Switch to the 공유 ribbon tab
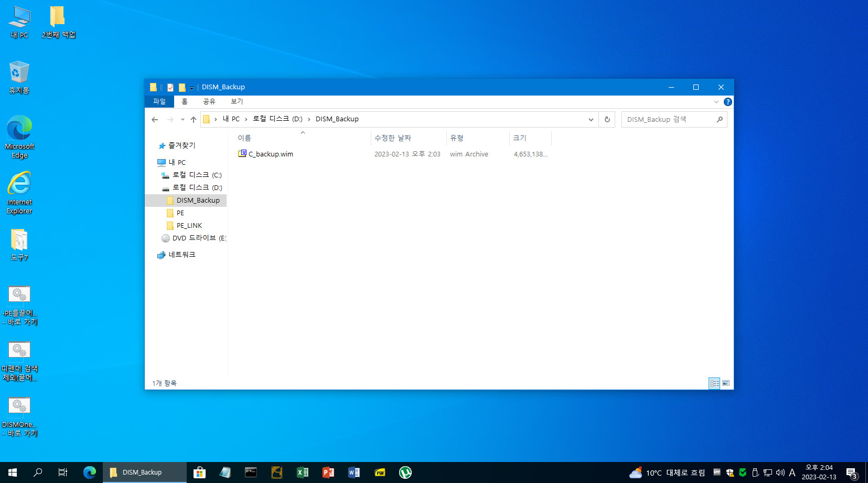This screenshot has width=868, height=483. (x=209, y=101)
